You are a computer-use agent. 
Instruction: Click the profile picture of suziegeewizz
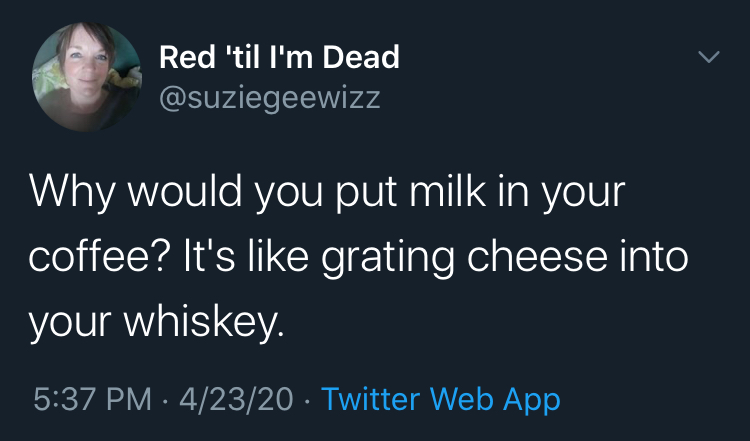pyautogui.click(x=88, y=78)
